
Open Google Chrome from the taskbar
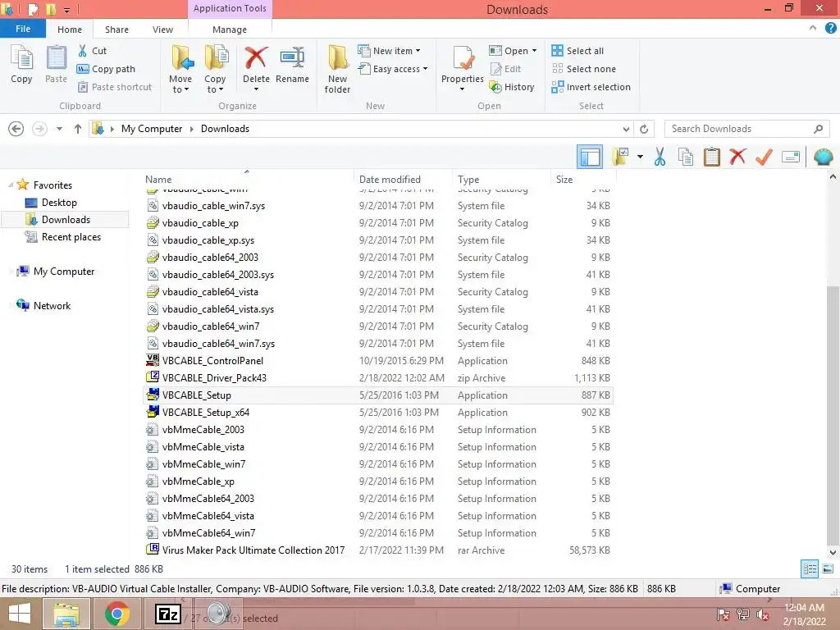[x=117, y=614]
